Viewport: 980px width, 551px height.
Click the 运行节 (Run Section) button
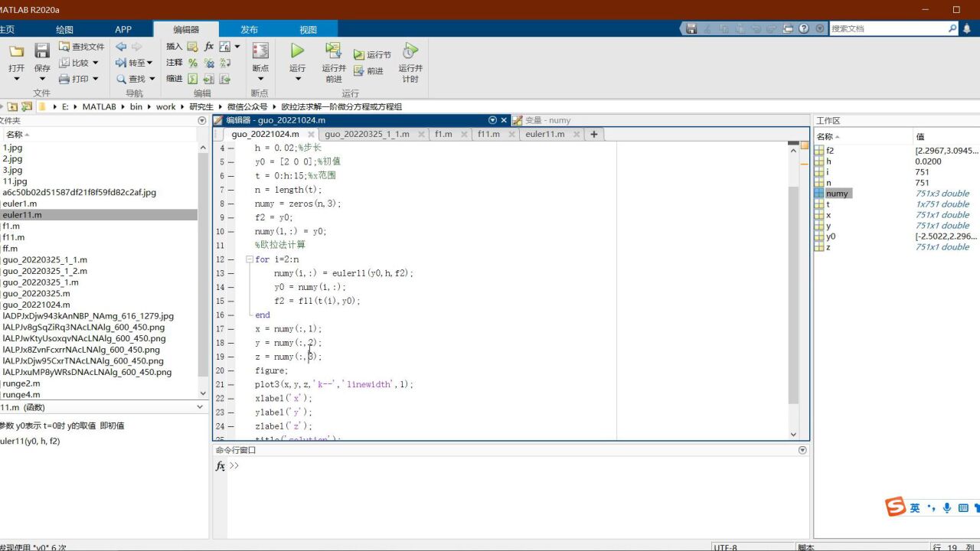coord(372,55)
